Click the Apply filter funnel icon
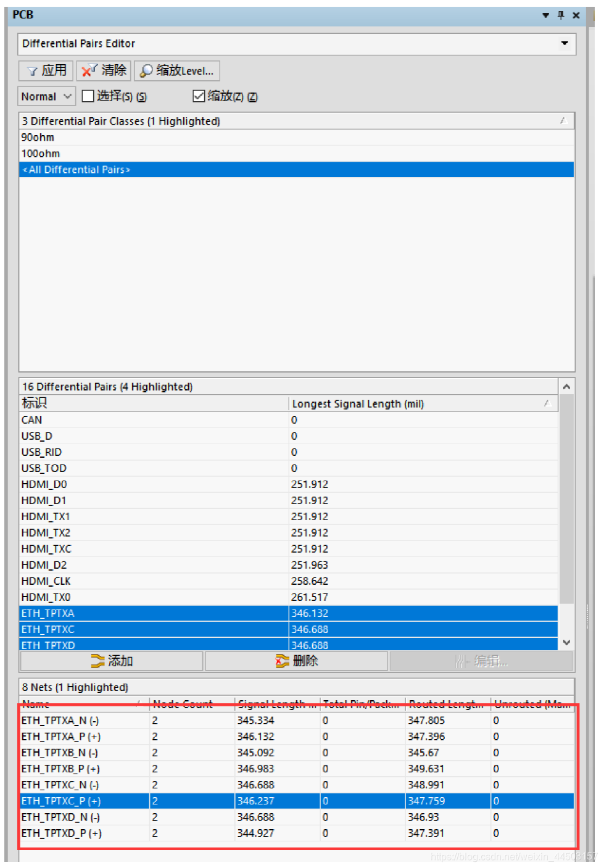604x868 pixels. (33, 72)
